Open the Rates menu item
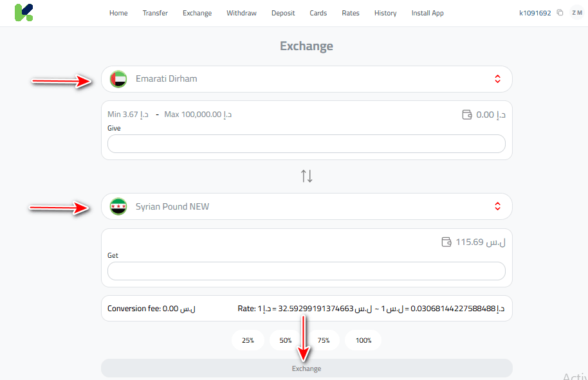588x380 pixels. tap(351, 13)
